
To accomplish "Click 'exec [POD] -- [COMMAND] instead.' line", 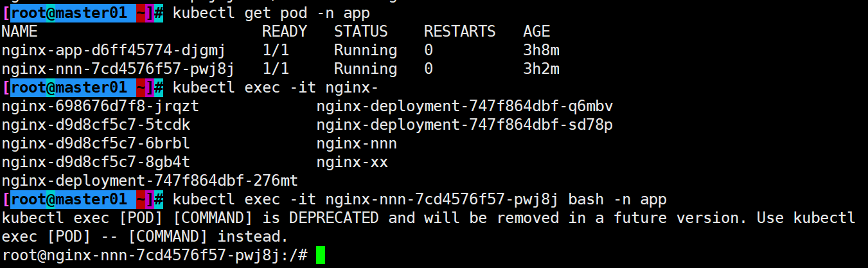I will [145, 237].
